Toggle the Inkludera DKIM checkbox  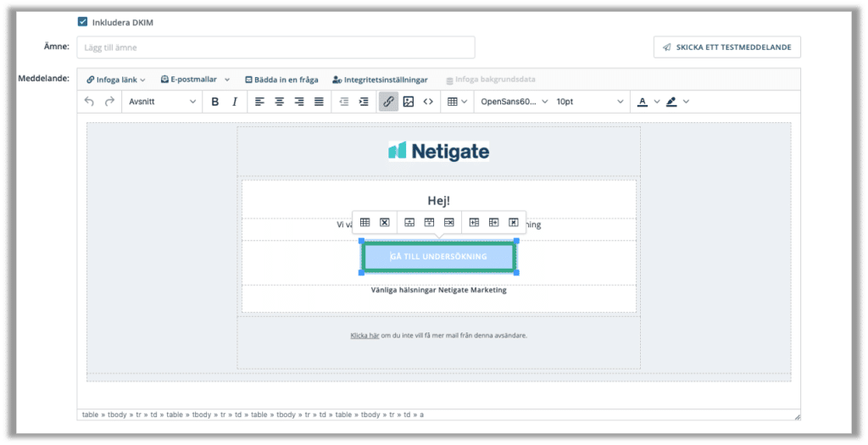pyautogui.click(x=82, y=22)
